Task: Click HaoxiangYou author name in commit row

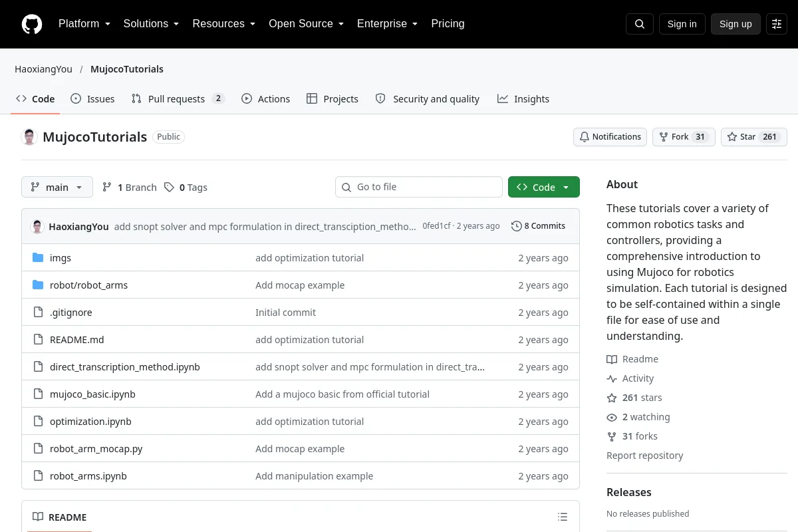Action: [78, 226]
